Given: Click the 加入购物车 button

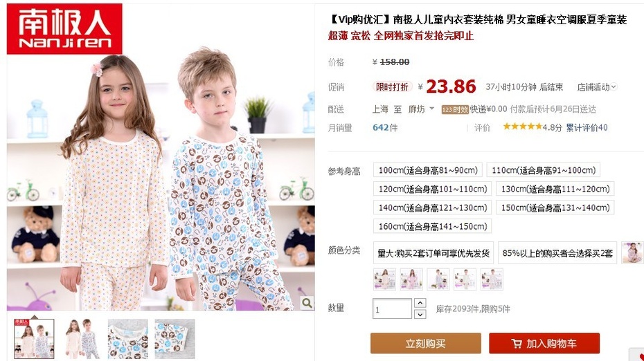Looking at the screenshot, I should point(544,343).
